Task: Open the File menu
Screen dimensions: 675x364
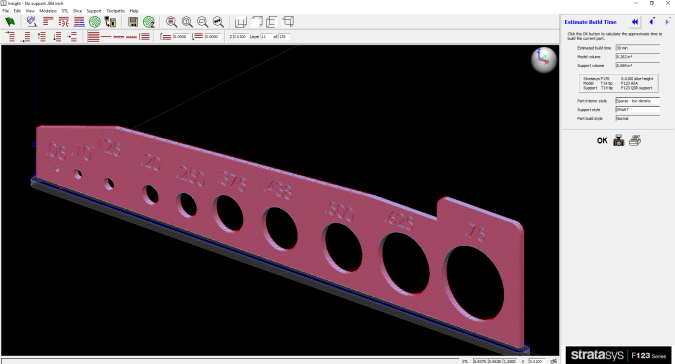Action: [x=6, y=11]
